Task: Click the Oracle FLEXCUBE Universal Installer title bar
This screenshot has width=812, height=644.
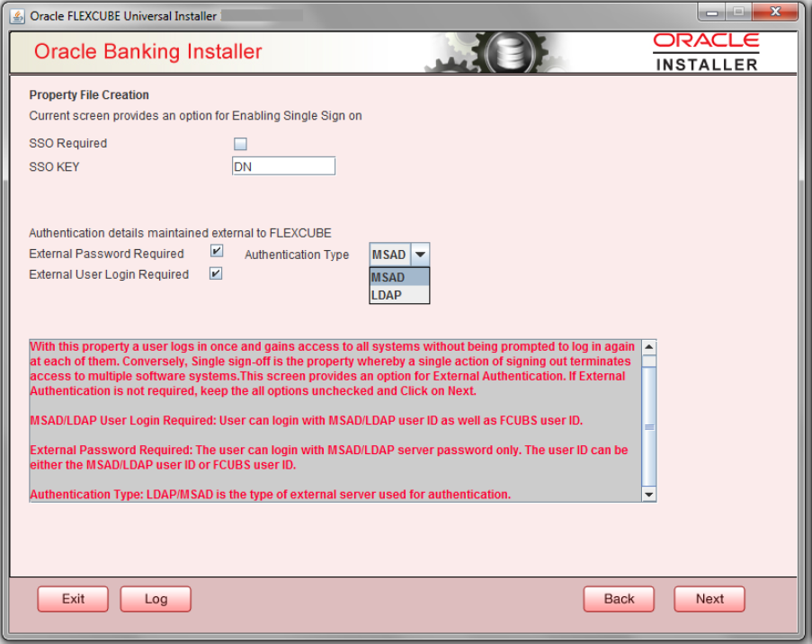Action: point(121,15)
